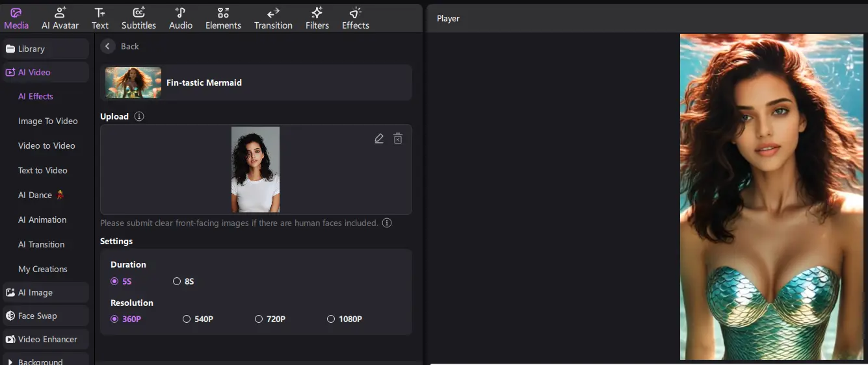Open the Transition panel
The image size is (868, 365).
(273, 18)
